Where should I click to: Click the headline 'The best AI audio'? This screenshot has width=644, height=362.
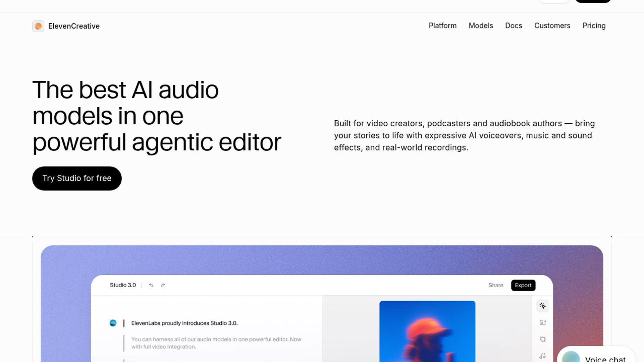(x=125, y=90)
